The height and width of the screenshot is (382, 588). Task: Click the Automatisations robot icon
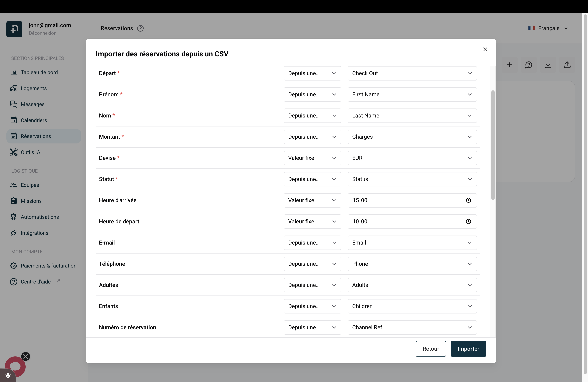pyautogui.click(x=14, y=217)
